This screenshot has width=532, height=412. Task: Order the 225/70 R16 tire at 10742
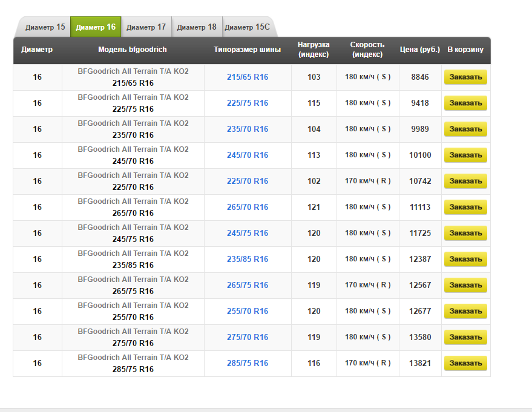coord(465,181)
